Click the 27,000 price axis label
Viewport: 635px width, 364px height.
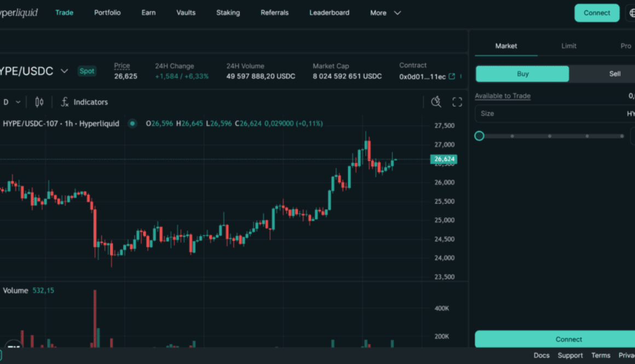click(444, 145)
